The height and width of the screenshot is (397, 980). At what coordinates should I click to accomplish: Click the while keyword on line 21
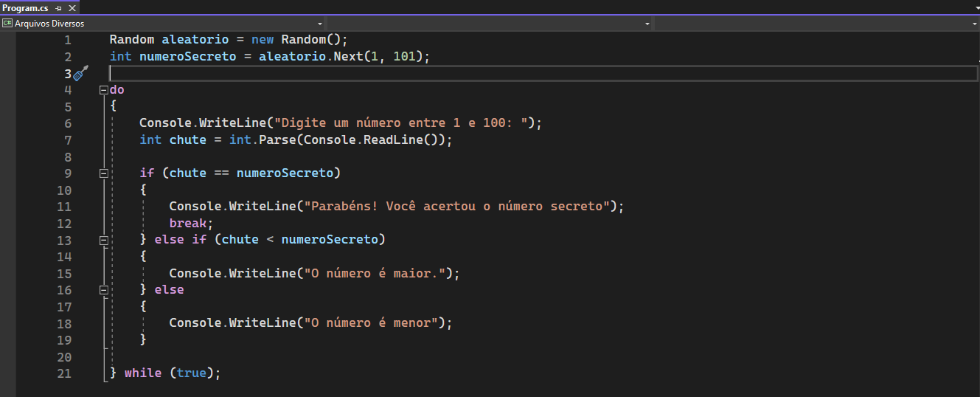click(143, 373)
